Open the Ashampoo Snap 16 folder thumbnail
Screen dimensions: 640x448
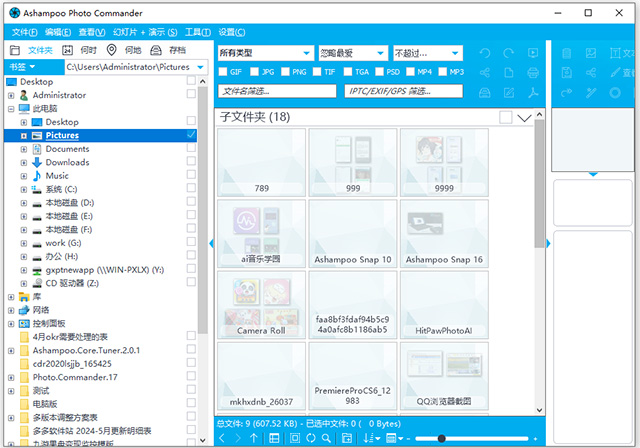[444, 234]
